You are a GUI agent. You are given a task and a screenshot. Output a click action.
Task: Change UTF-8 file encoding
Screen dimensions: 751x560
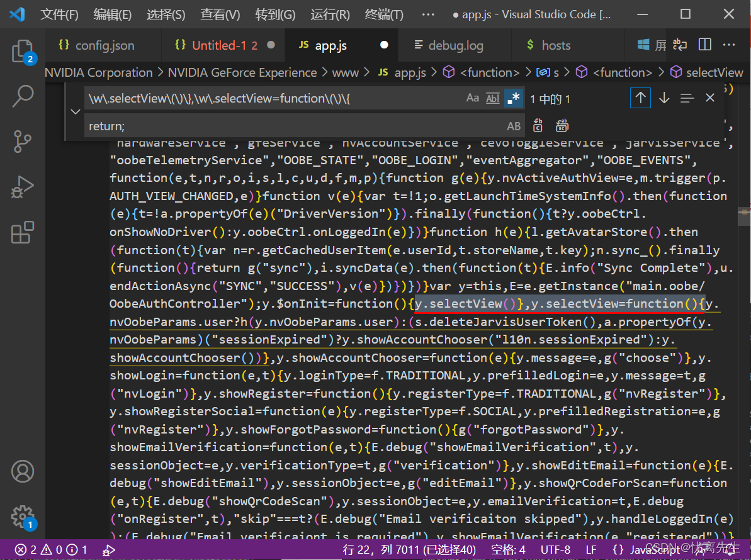click(x=555, y=550)
